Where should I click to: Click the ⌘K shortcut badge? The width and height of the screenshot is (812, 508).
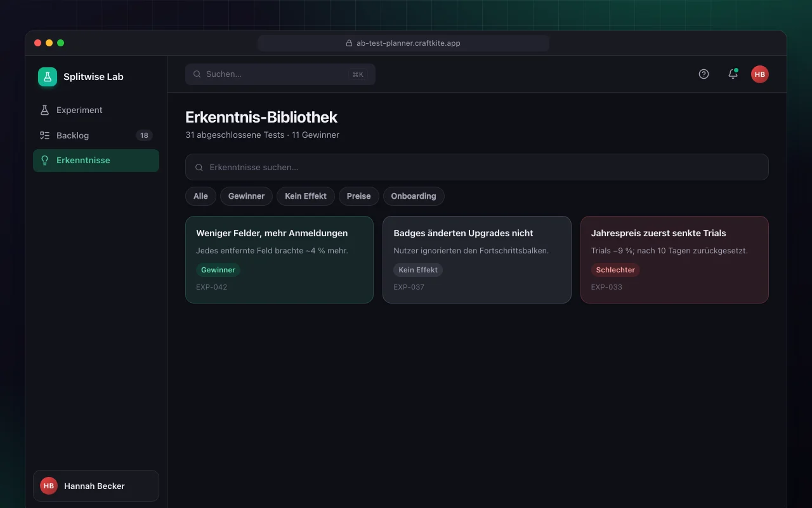coord(358,74)
